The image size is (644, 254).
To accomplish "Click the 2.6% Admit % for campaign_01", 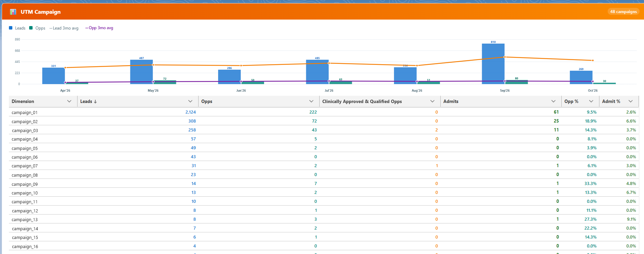I will pos(631,112).
